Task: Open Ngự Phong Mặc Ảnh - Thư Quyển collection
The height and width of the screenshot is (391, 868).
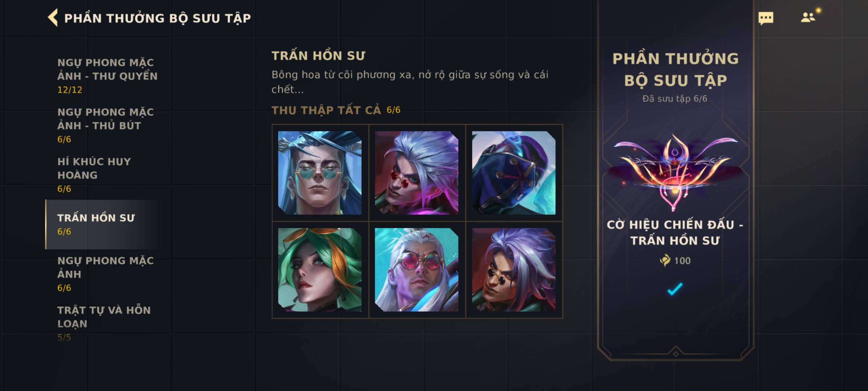Action: click(107, 76)
